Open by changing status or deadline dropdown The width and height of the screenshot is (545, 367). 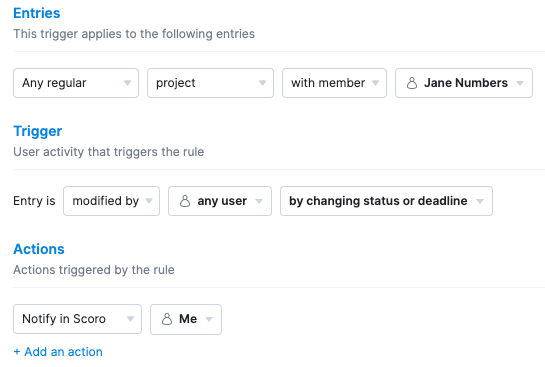387,201
